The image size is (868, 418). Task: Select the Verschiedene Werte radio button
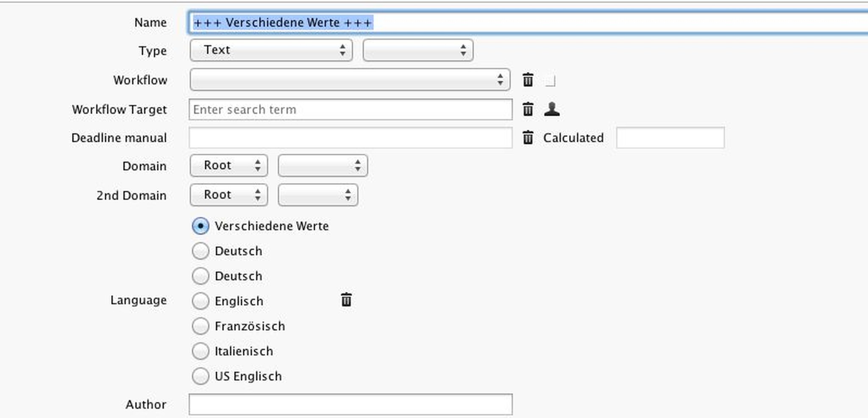pos(200,226)
